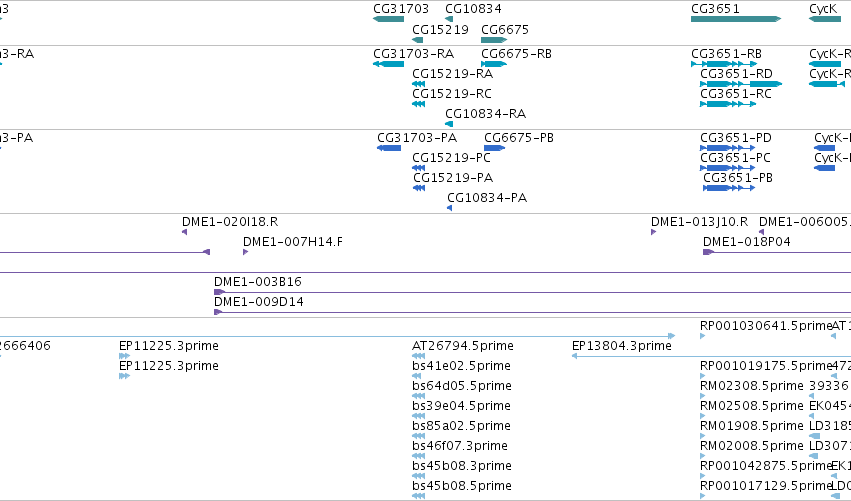851x501 pixels.
Task: Click transcript CG15219-RA
Action: tap(418, 84)
